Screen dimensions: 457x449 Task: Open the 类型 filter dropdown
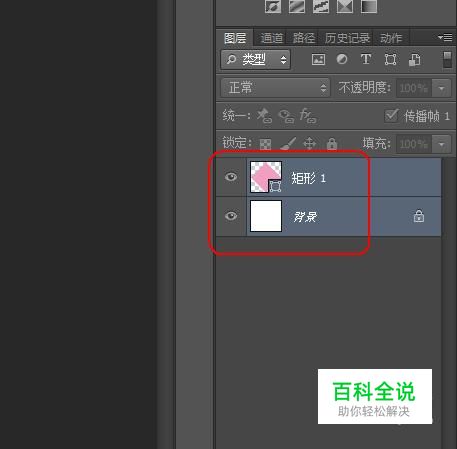tap(256, 60)
